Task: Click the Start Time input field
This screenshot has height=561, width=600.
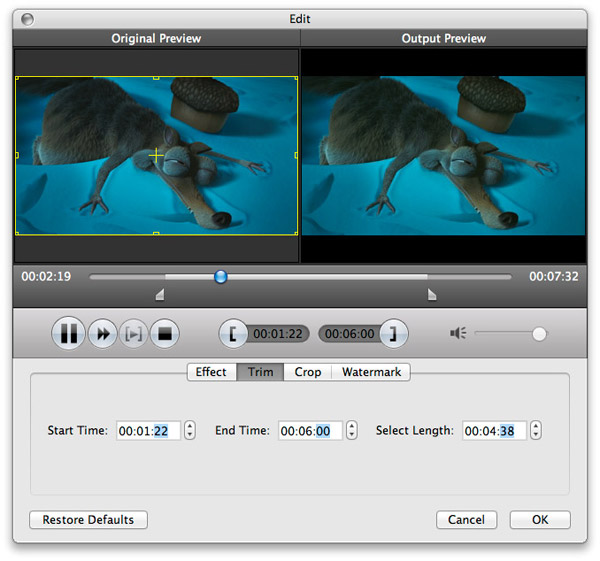Action: point(148,431)
